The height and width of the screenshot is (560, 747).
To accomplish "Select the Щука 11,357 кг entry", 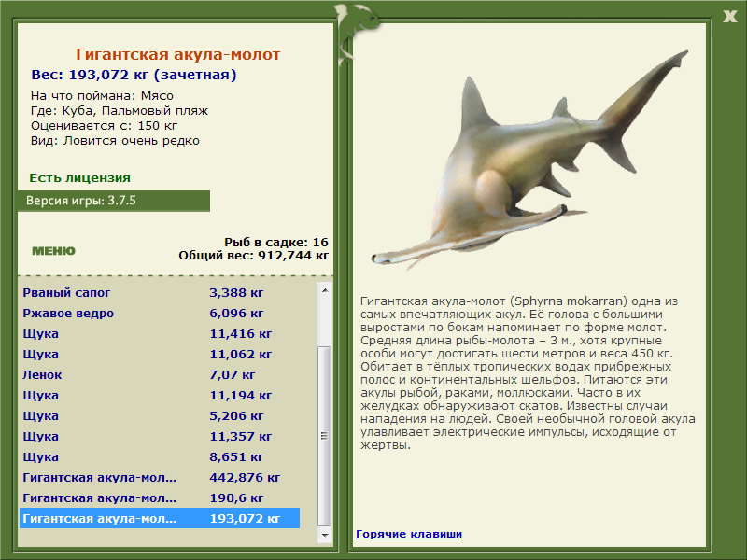I will [x=160, y=436].
